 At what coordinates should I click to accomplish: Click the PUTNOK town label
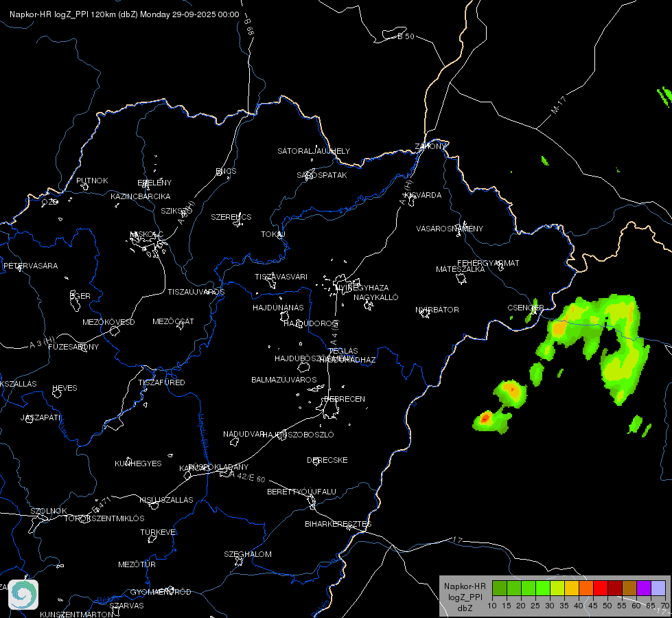click(x=92, y=181)
